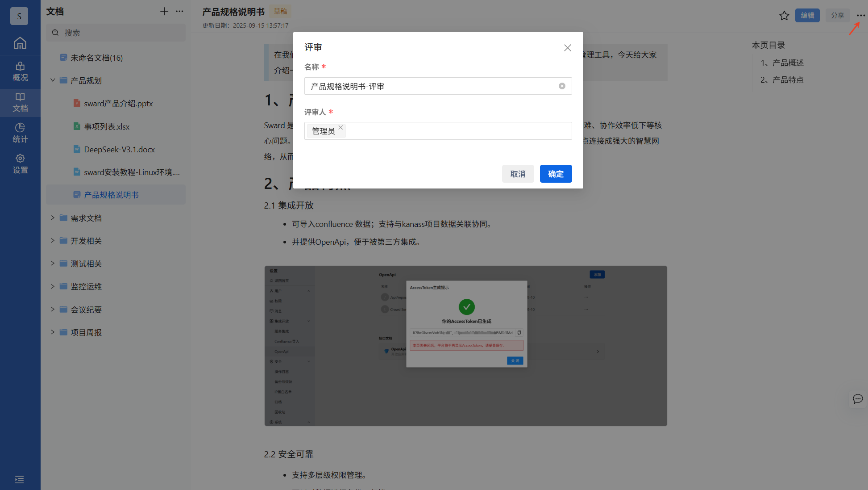The width and height of the screenshot is (868, 490).
Task: Click the 评审人 reviewer input field
Action: (455, 131)
